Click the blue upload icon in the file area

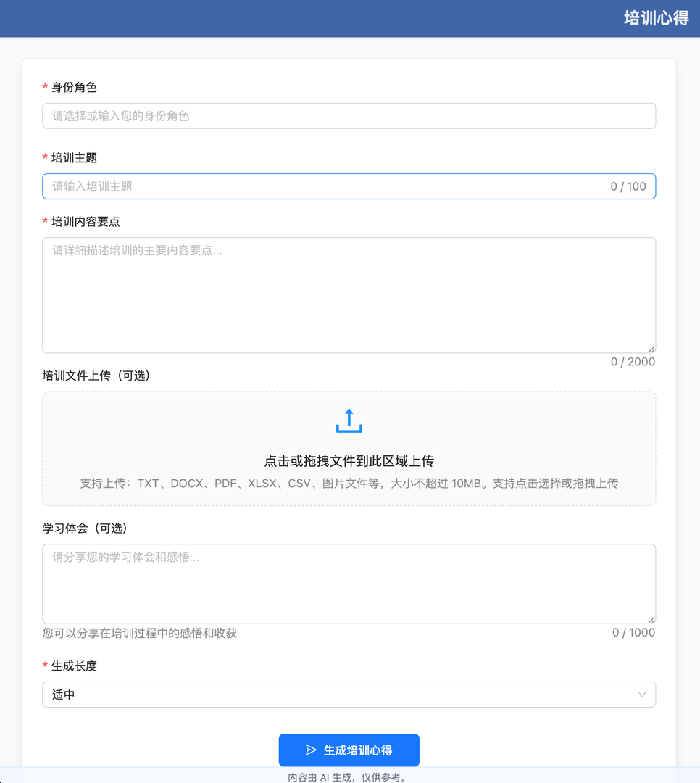tap(349, 420)
